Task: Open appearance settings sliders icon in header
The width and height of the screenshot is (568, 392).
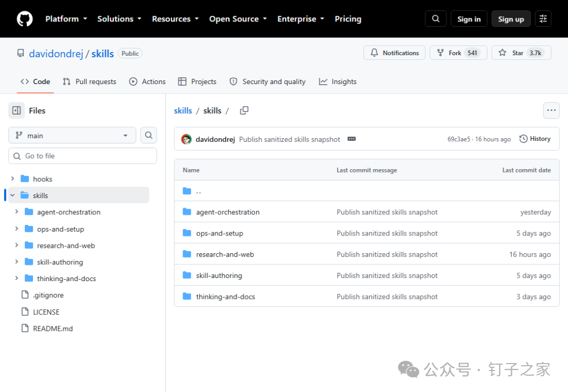Action: [543, 19]
